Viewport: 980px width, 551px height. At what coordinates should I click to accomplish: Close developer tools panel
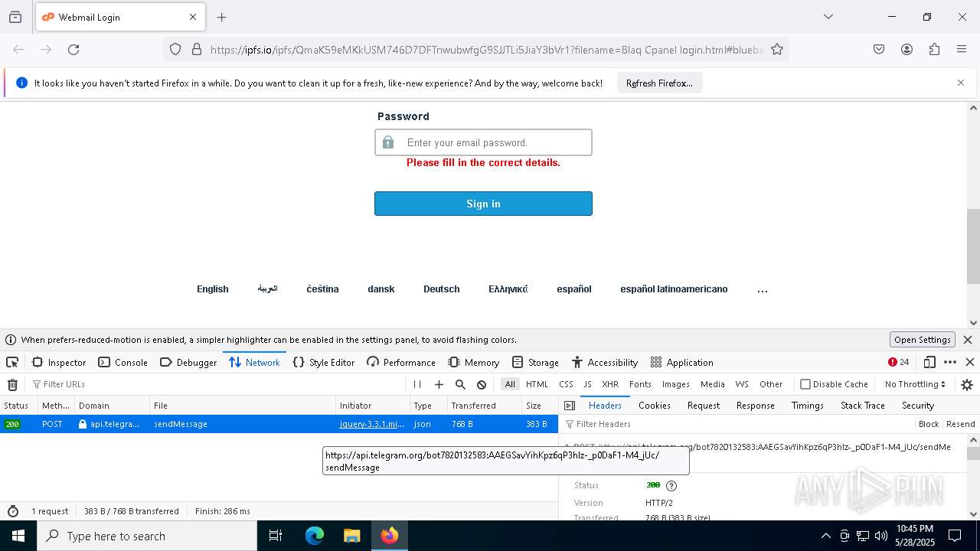click(x=970, y=363)
